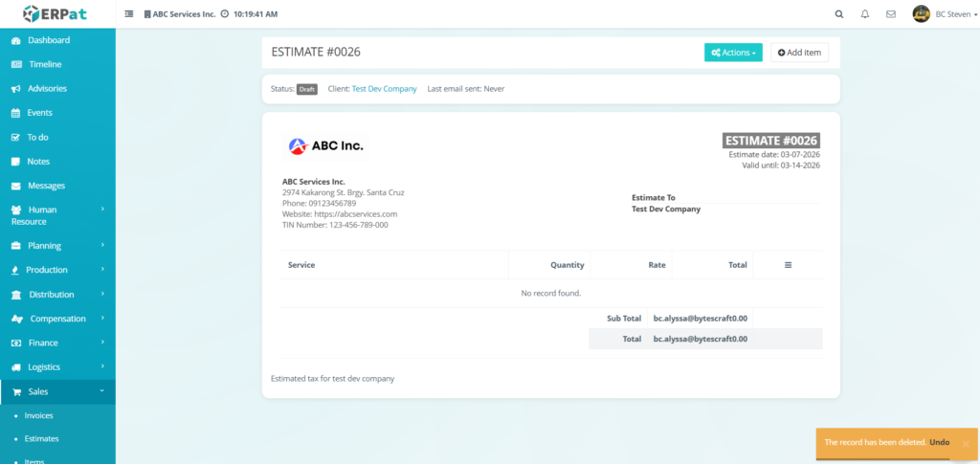
Task: Open the Test Dev Company client link
Action: (384, 89)
